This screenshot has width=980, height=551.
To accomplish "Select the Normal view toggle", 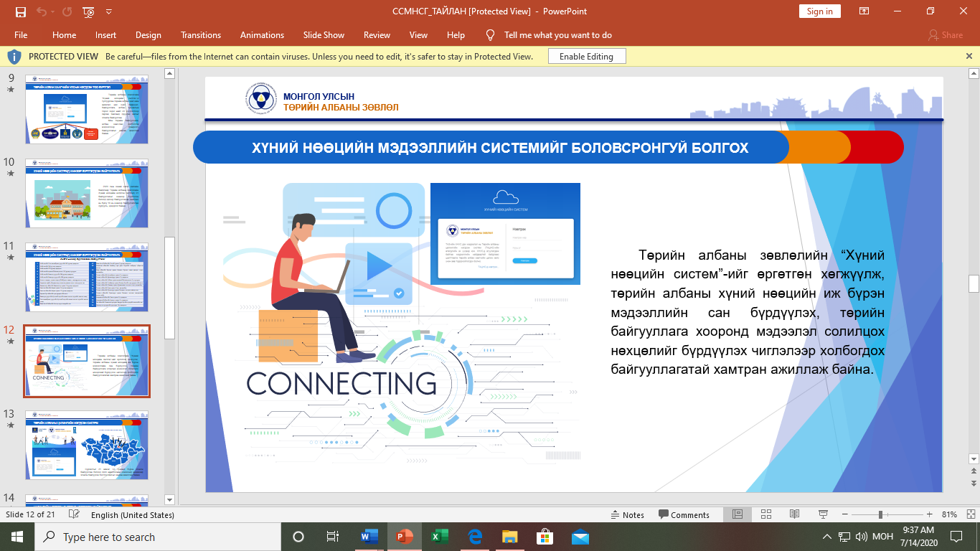I will pyautogui.click(x=737, y=514).
